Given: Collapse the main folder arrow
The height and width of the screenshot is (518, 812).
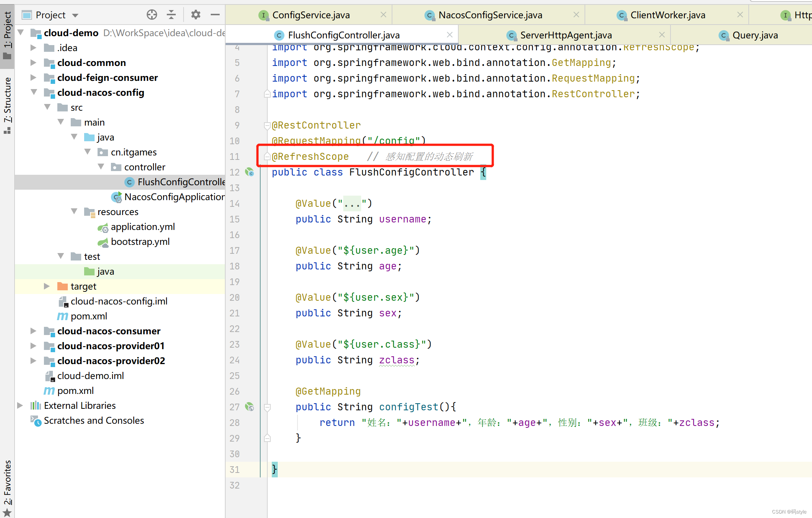Looking at the screenshot, I should click(x=61, y=122).
